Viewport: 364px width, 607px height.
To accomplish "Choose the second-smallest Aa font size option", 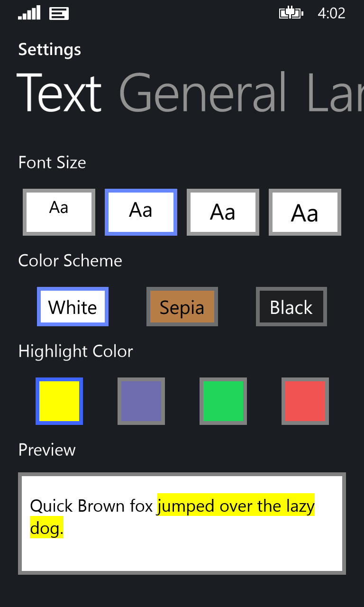I will pos(141,212).
